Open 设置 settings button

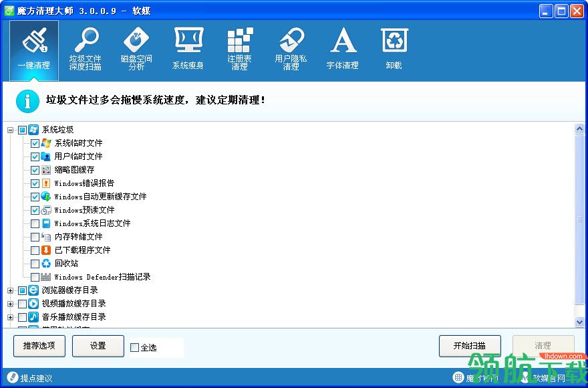coord(98,346)
